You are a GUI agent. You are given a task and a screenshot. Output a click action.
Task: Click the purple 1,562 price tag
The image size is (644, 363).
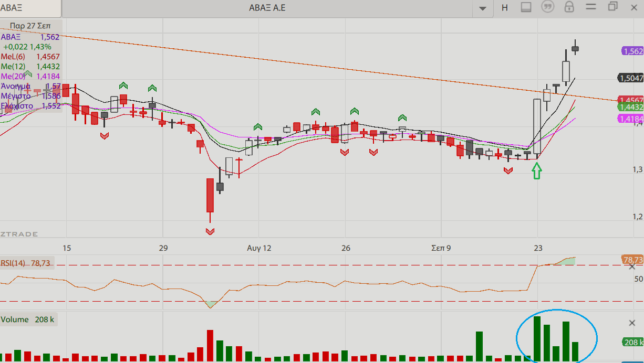632,51
